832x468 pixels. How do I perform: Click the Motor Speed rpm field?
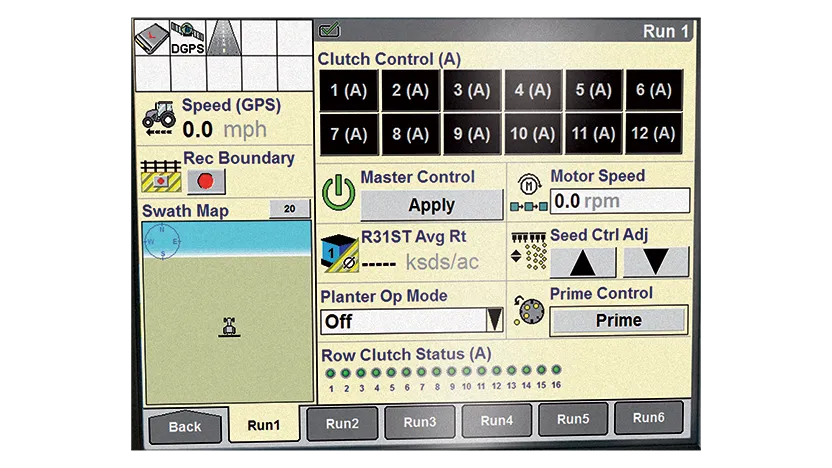coord(620,201)
